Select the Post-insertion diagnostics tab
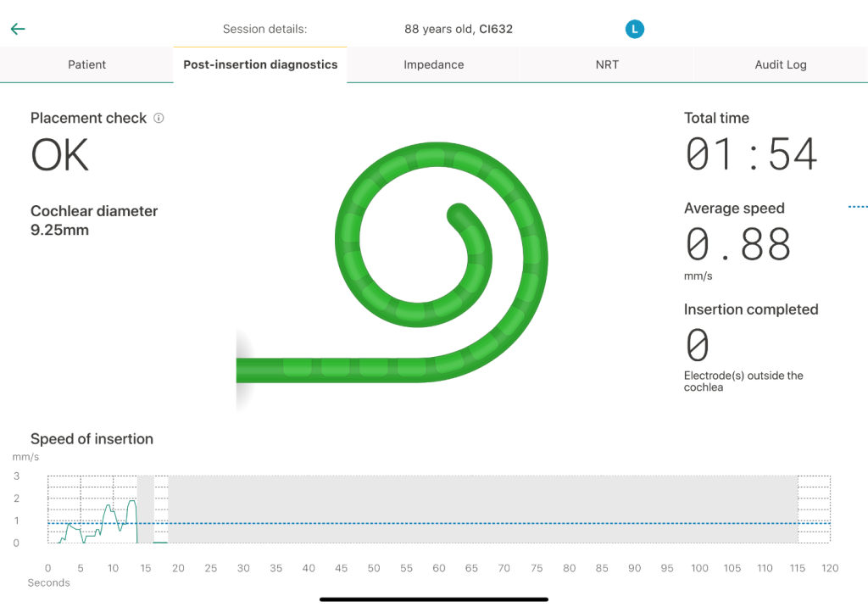This screenshot has width=868, height=607. (260, 64)
